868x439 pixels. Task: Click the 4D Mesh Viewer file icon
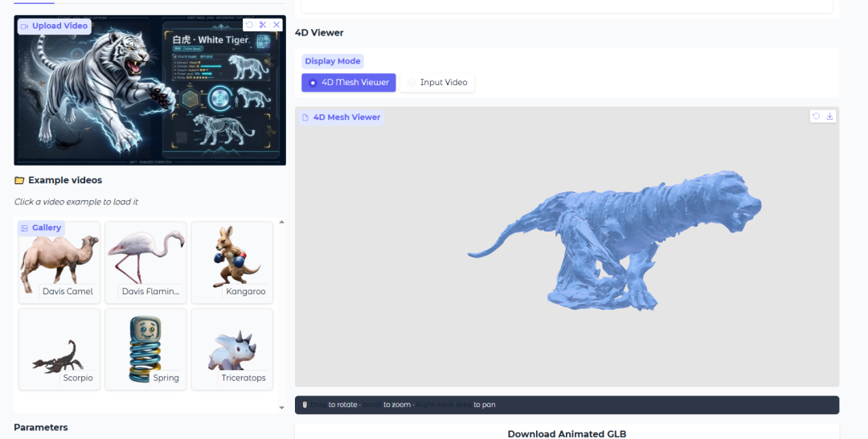point(305,117)
